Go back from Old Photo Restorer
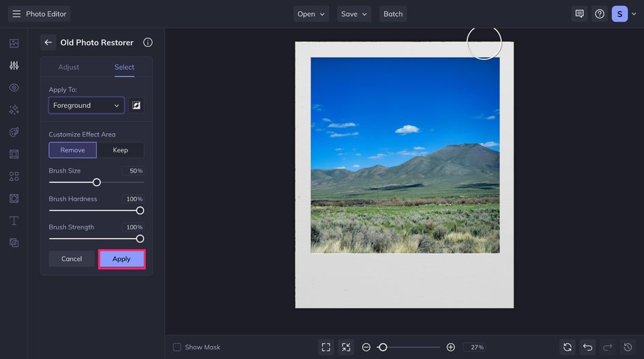 click(48, 42)
